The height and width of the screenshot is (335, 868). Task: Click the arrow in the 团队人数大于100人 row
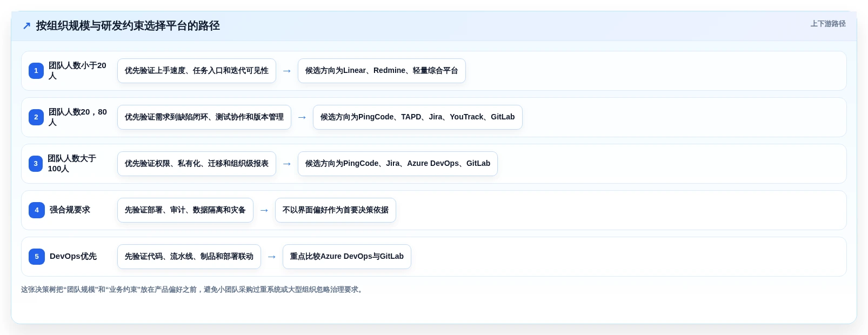287,164
